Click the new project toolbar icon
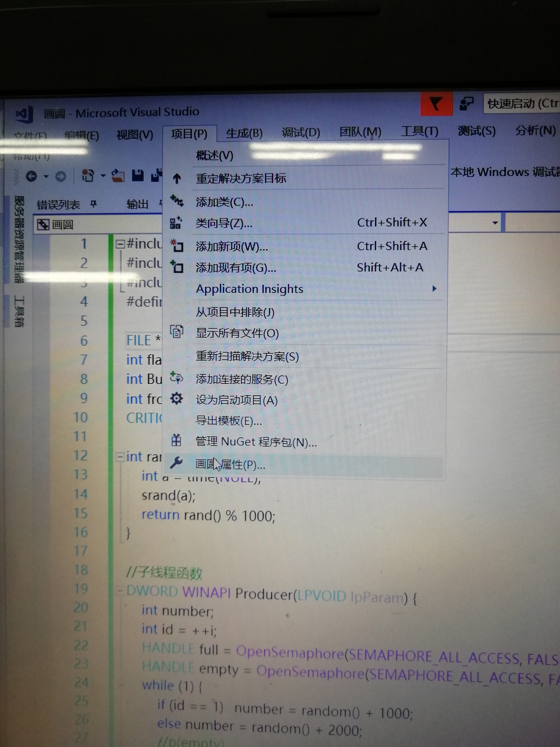560x747 pixels. [88, 175]
